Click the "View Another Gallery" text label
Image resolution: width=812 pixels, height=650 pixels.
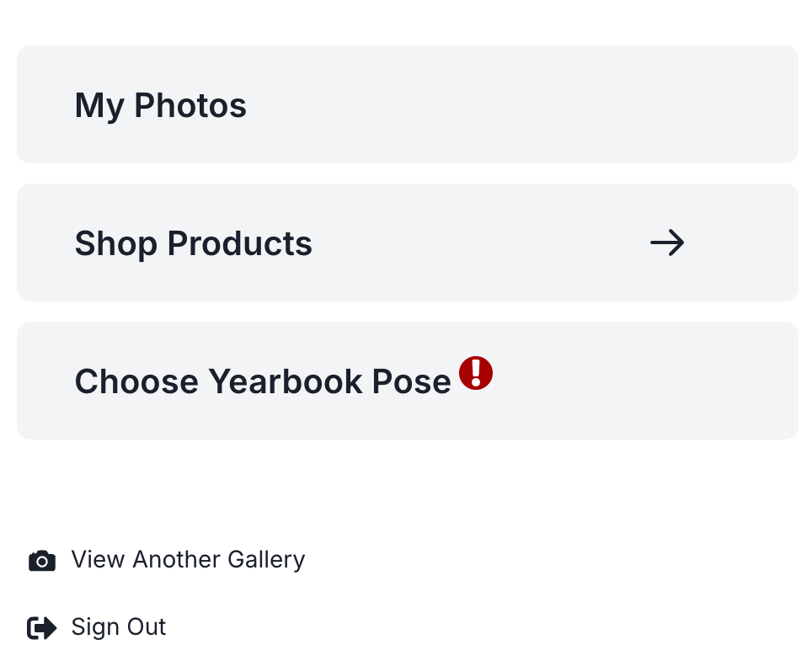pyautogui.click(x=187, y=560)
